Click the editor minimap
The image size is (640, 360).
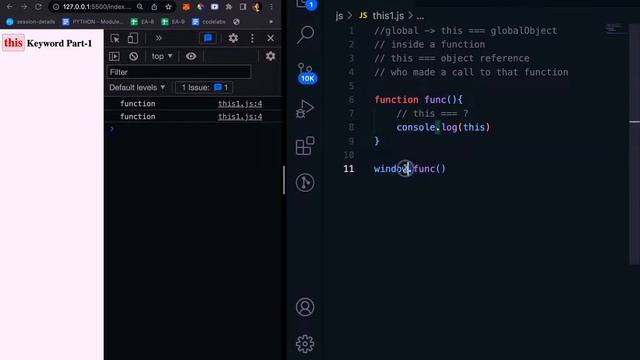(x=615, y=29)
